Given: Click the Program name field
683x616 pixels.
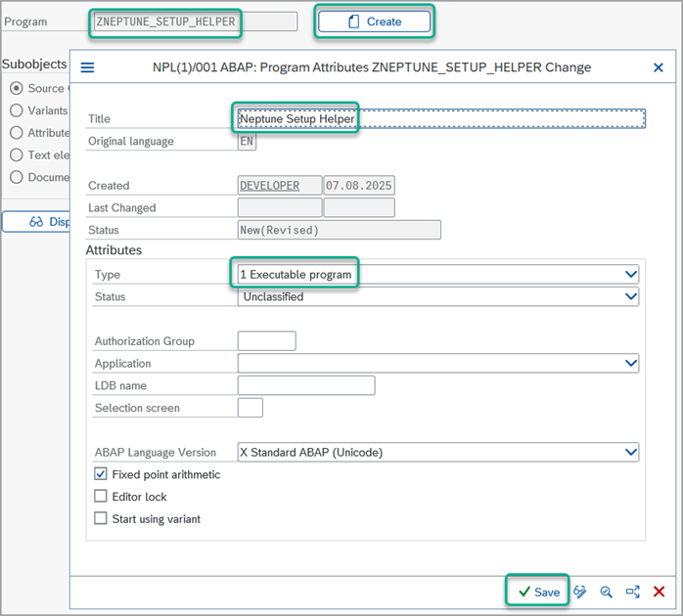Looking at the screenshot, I should [196, 22].
